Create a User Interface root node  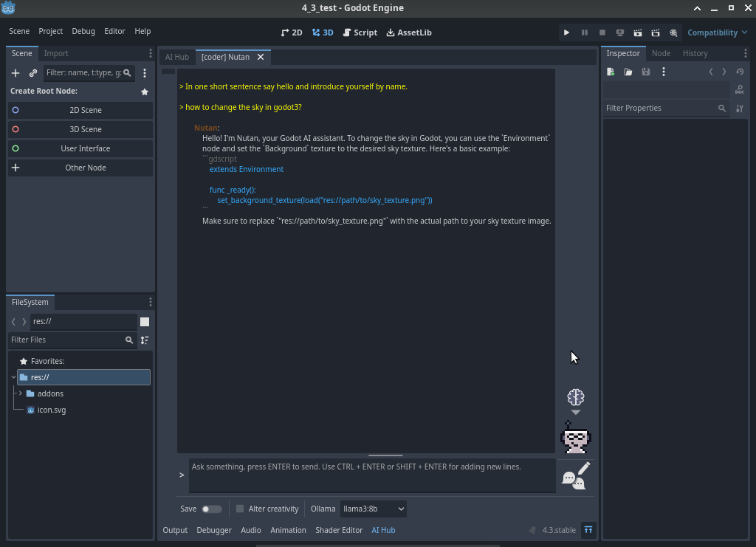[x=80, y=149]
